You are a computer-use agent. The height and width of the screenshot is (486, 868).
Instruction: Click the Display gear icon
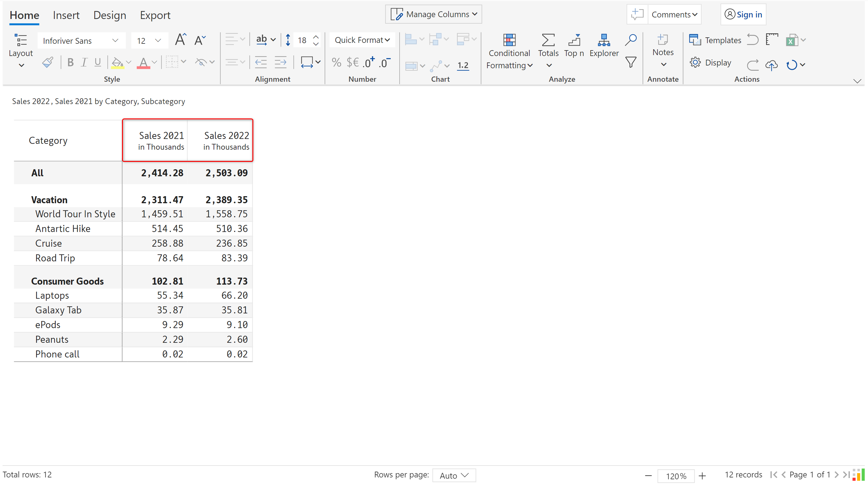pos(695,62)
